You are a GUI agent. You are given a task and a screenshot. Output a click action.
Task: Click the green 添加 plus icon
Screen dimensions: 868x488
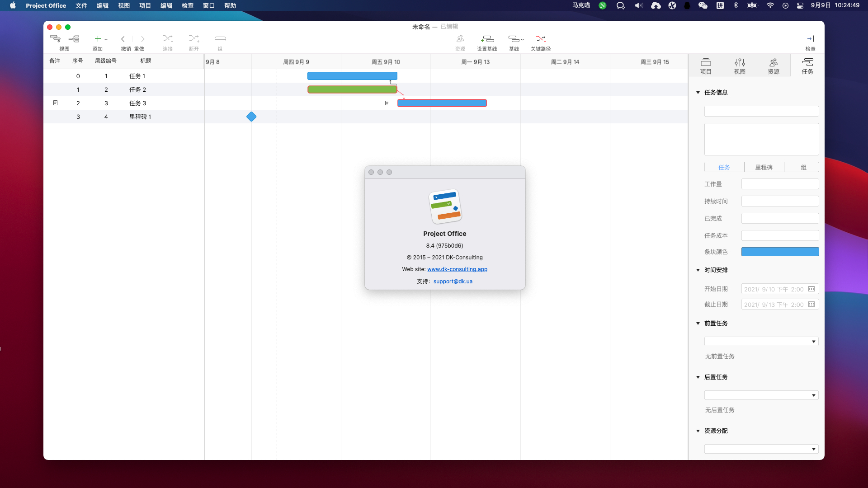[97, 39]
